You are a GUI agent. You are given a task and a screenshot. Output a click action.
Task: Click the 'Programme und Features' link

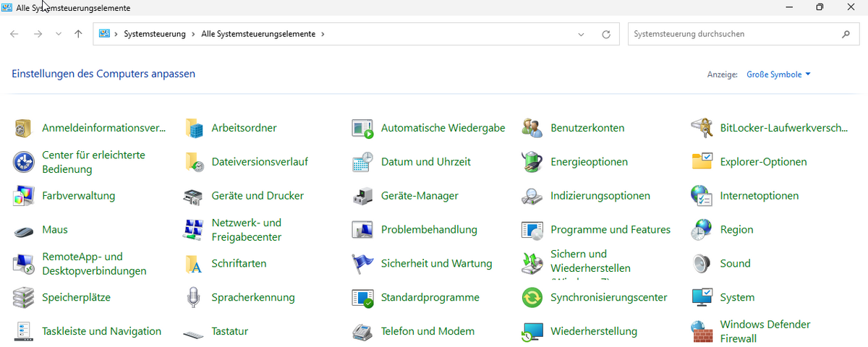point(610,230)
